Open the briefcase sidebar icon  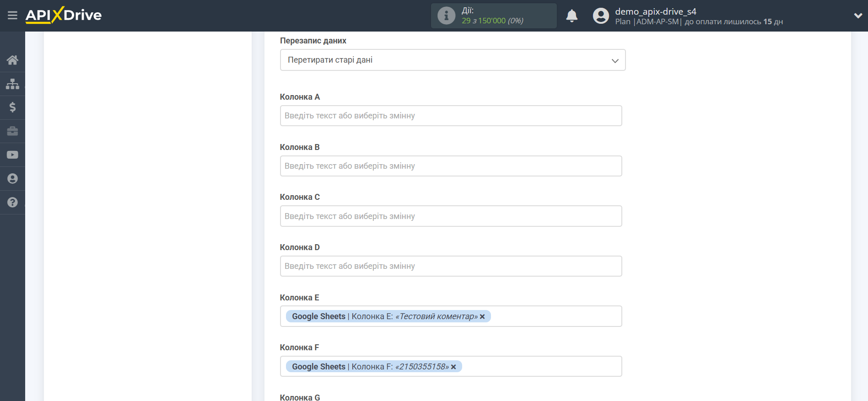point(12,131)
